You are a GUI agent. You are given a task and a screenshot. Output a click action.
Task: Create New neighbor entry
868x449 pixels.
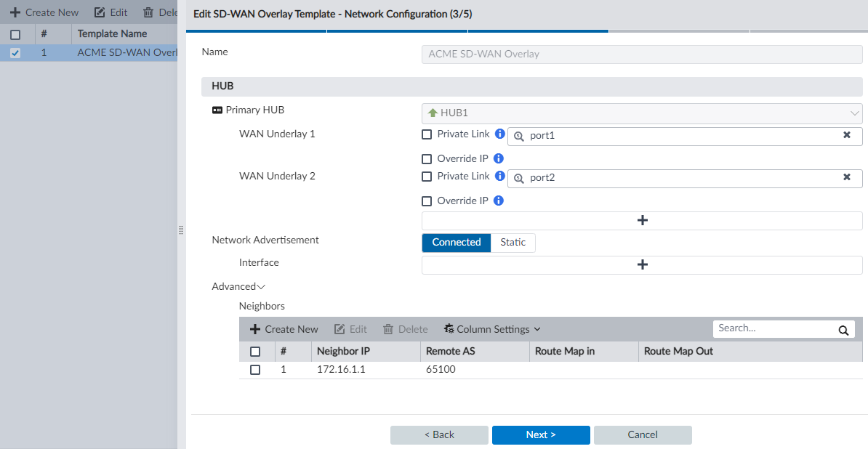(284, 329)
